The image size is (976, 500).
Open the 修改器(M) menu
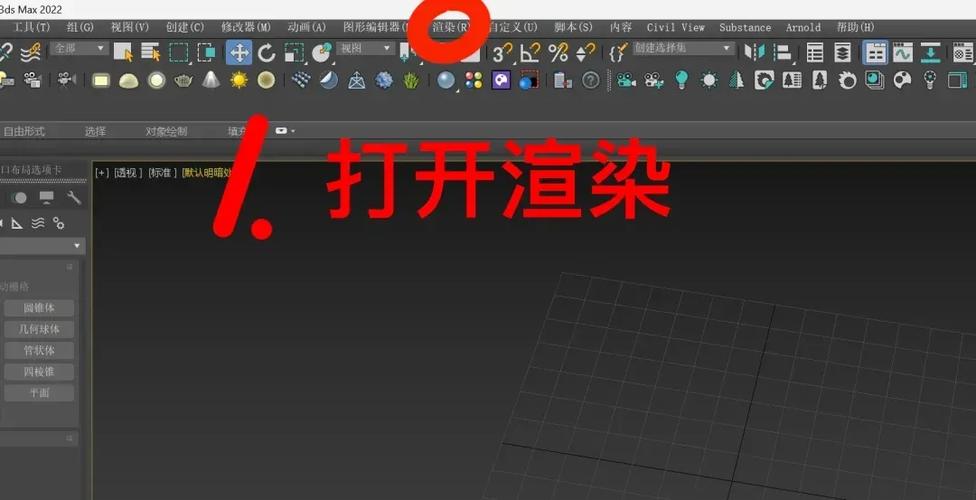pyautogui.click(x=246, y=27)
